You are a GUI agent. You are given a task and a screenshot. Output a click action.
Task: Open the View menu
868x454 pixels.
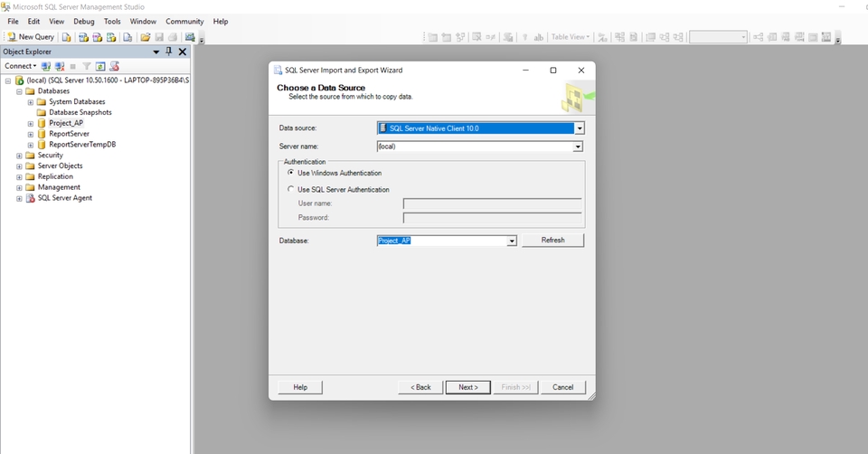pyautogui.click(x=56, y=22)
